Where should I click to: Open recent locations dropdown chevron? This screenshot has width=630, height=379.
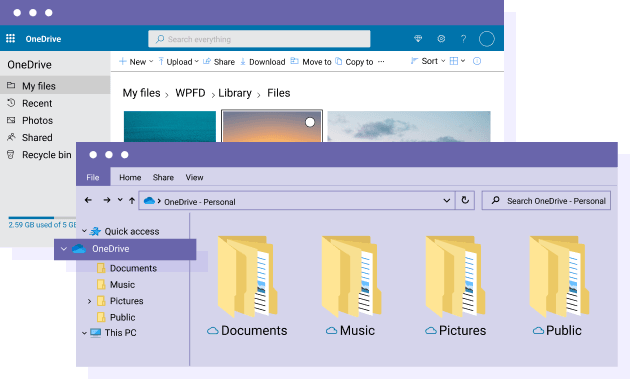(120, 200)
